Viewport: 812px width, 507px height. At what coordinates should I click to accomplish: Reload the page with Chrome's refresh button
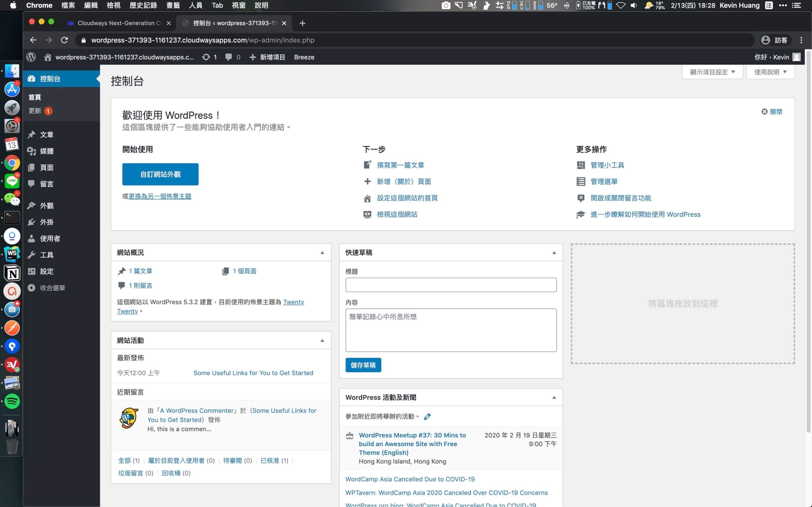[64, 40]
